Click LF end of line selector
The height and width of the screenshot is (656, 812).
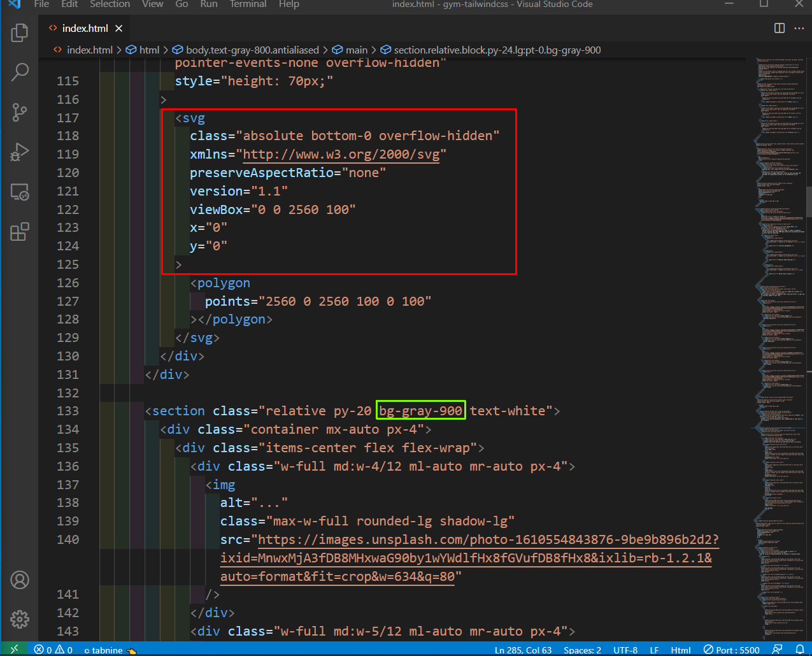(654, 650)
